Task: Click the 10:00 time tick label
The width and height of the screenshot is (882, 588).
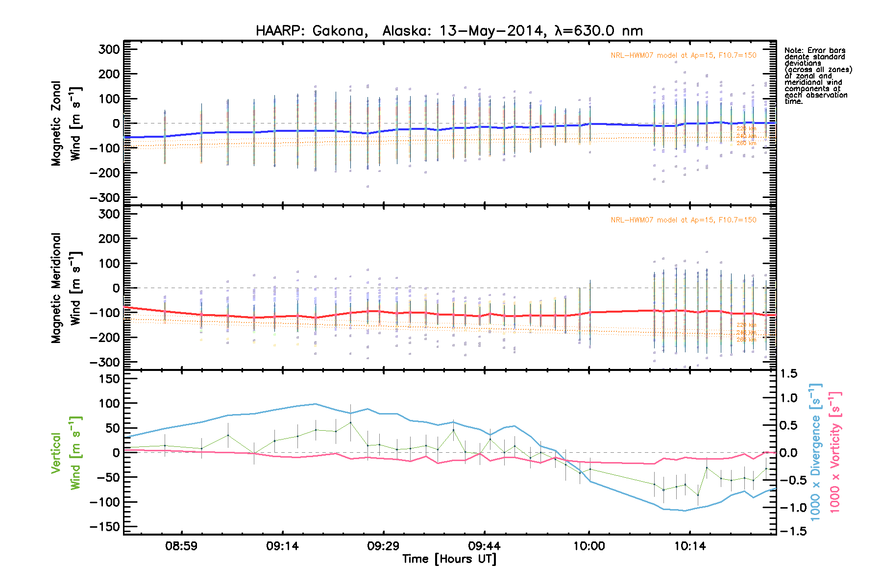Action: 589,546
